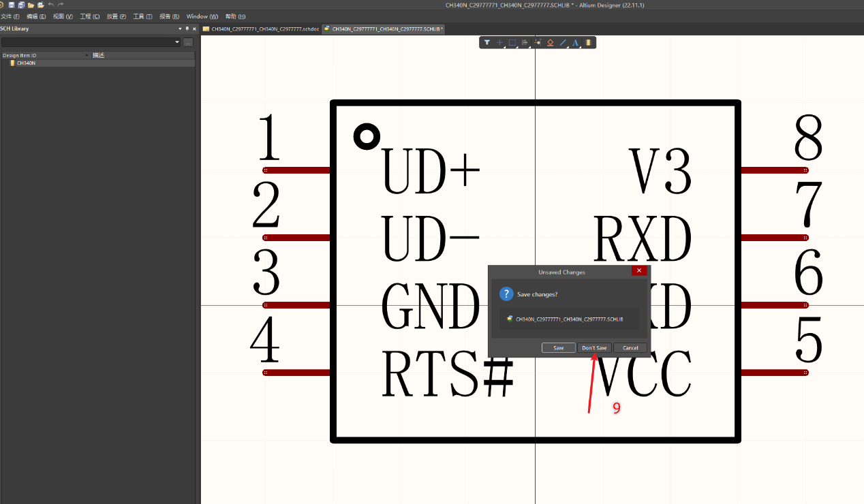Select the SCHLIB file entry in dialog
Screen dimensions: 864x504
point(569,319)
